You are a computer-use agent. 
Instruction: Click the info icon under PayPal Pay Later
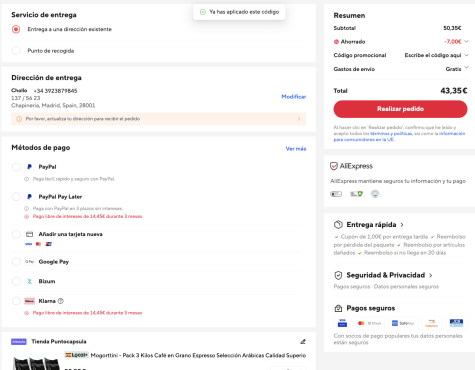[x=26, y=208]
